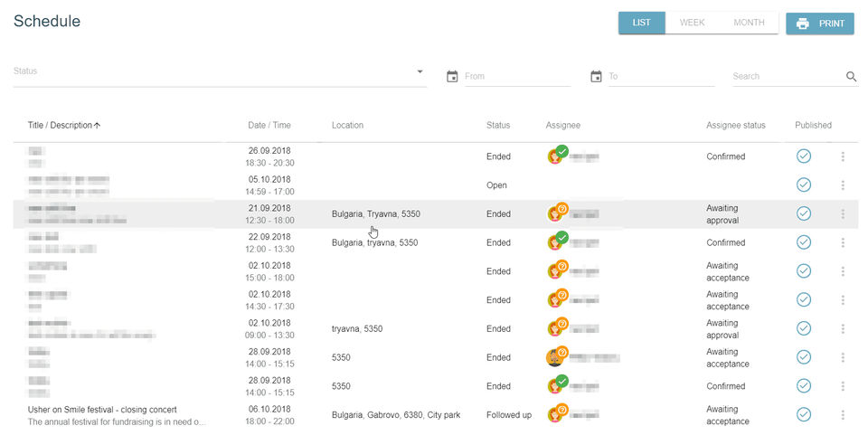The image size is (868, 445).
Task: Click the 'Open' status cell
Action: (x=496, y=185)
